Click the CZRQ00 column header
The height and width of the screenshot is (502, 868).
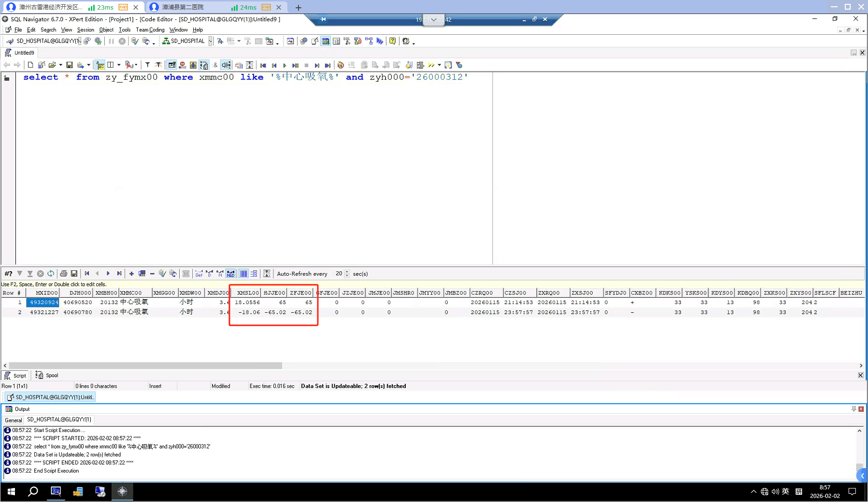[485, 293]
